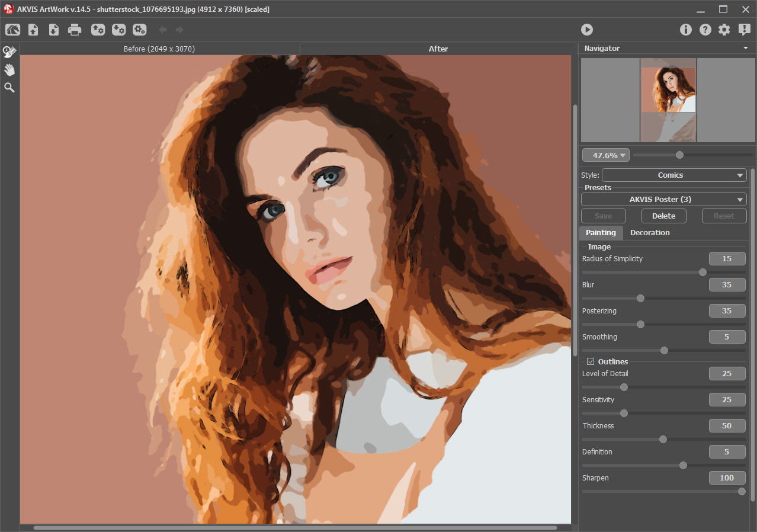
Task: Open the program info icon
Action: click(685, 30)
